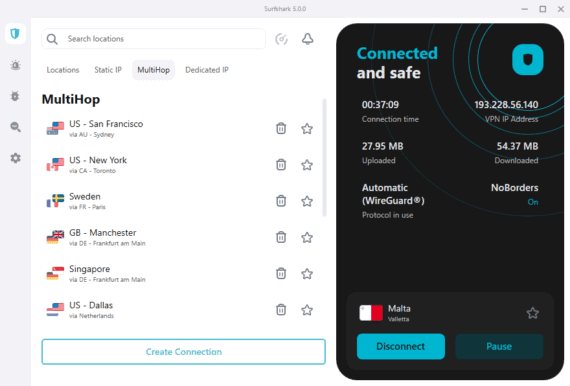Open the Alert sidebar icon

(15, 65)
